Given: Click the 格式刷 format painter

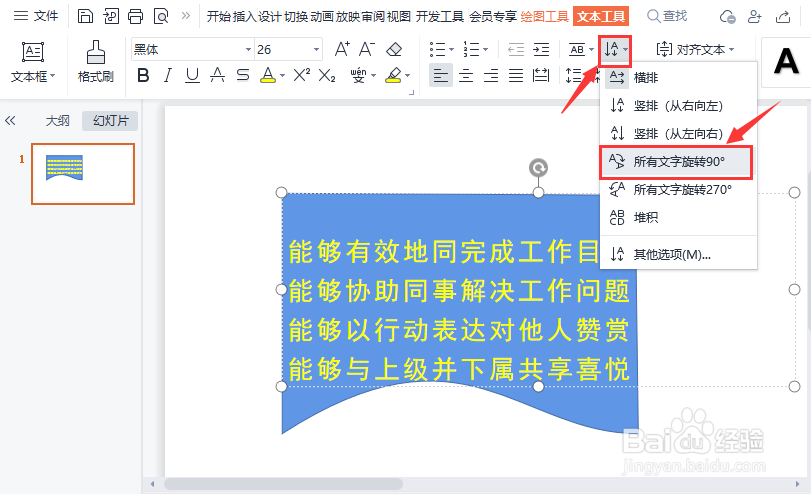Looking at the screenshot, I should pos(96,62).
